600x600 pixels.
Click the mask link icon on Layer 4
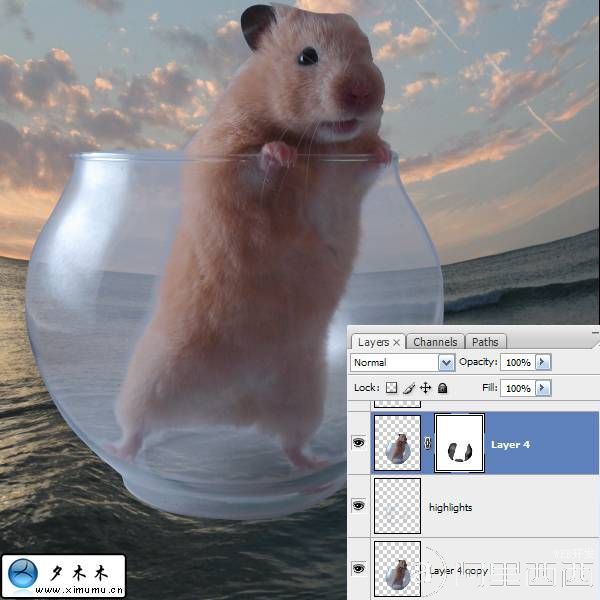(x=428, y=443)
